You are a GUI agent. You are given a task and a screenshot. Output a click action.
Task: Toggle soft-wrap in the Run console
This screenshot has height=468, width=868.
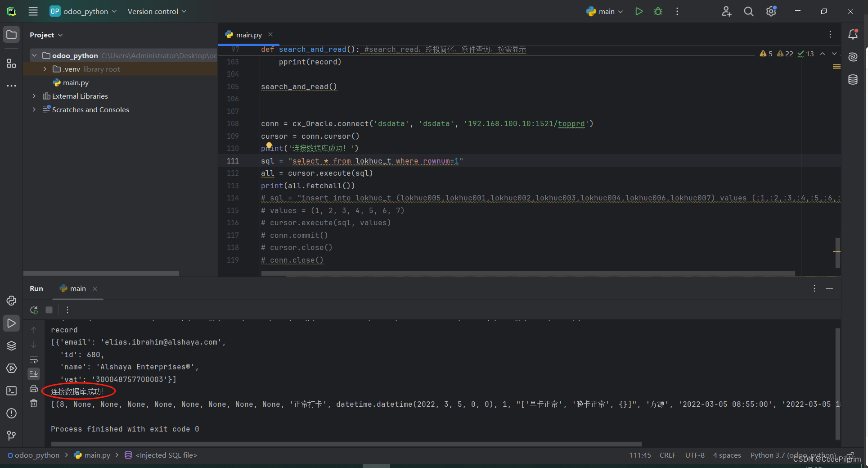click(x=34, y=360)
